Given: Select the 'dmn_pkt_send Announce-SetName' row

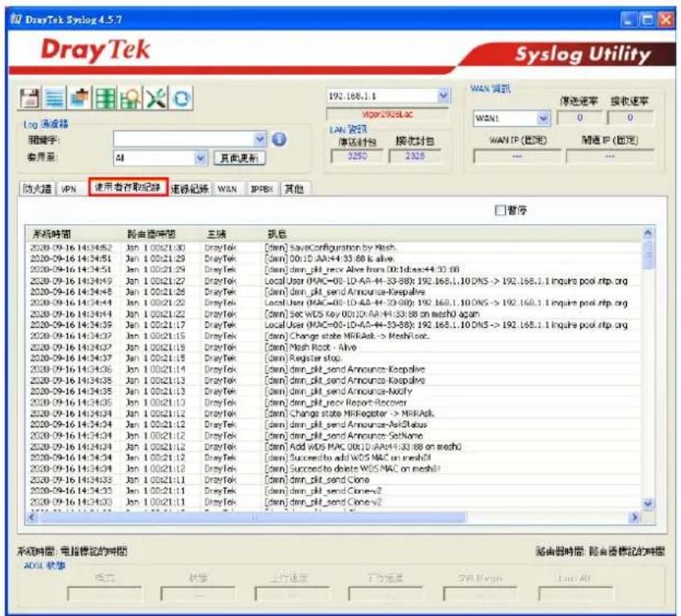Looking at the screenshot, I should (x=333, y=435).
